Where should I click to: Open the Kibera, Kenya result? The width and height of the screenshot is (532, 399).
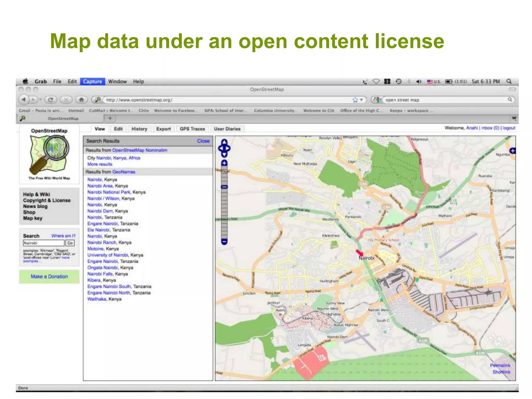pyautogui.click(x=94, y=280)
